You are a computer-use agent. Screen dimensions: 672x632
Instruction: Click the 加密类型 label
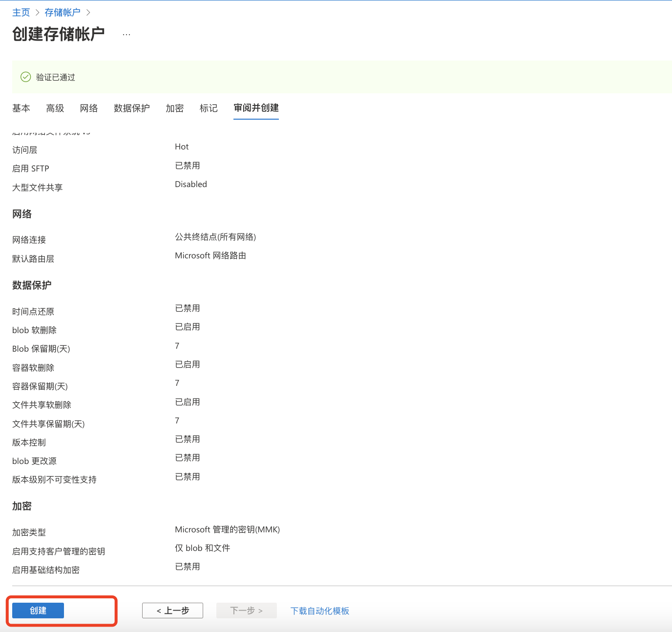tap(29, 532)
